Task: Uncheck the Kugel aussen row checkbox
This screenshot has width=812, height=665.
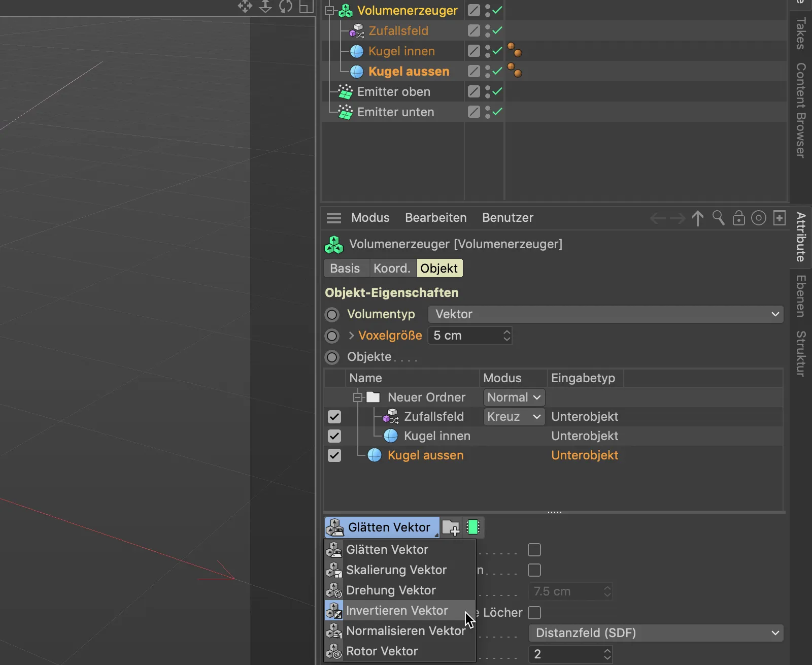Action: 334,455
